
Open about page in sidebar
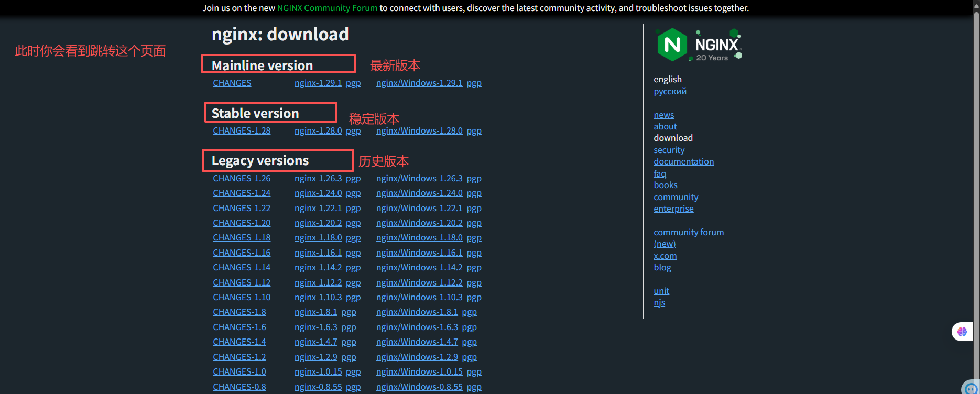point(665,126)
